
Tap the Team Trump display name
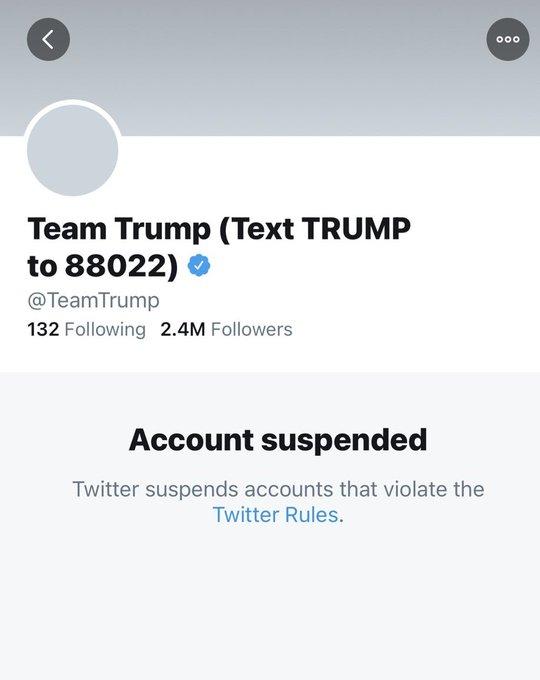(219, 247)
